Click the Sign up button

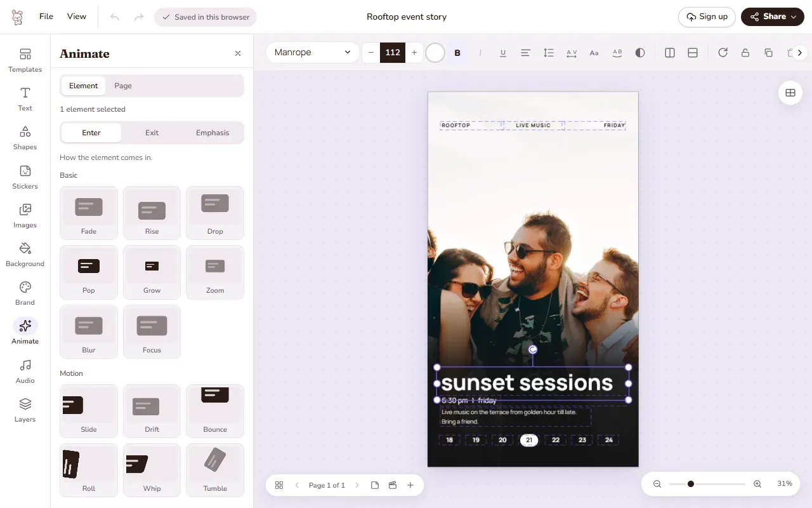pyautogui.click(x=707, y=17)
